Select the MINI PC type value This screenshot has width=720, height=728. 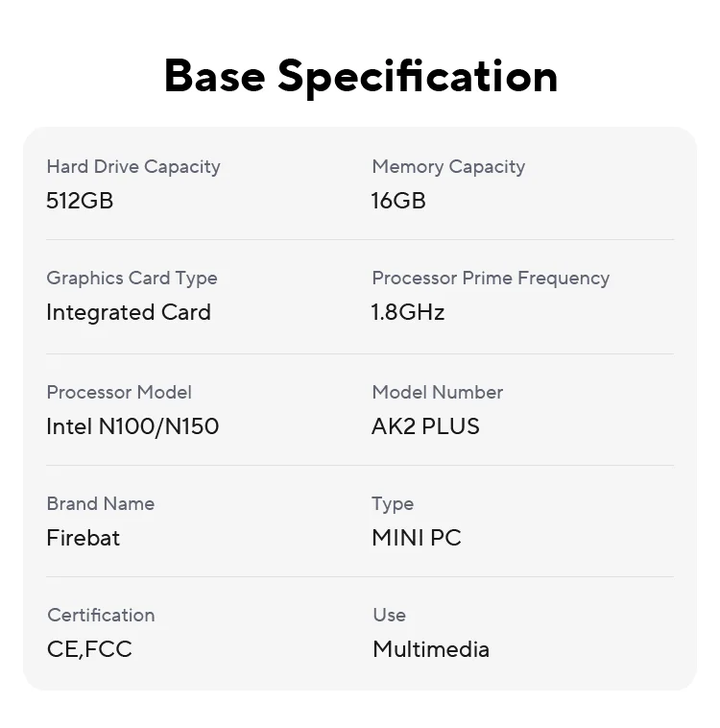coord(417,538)
